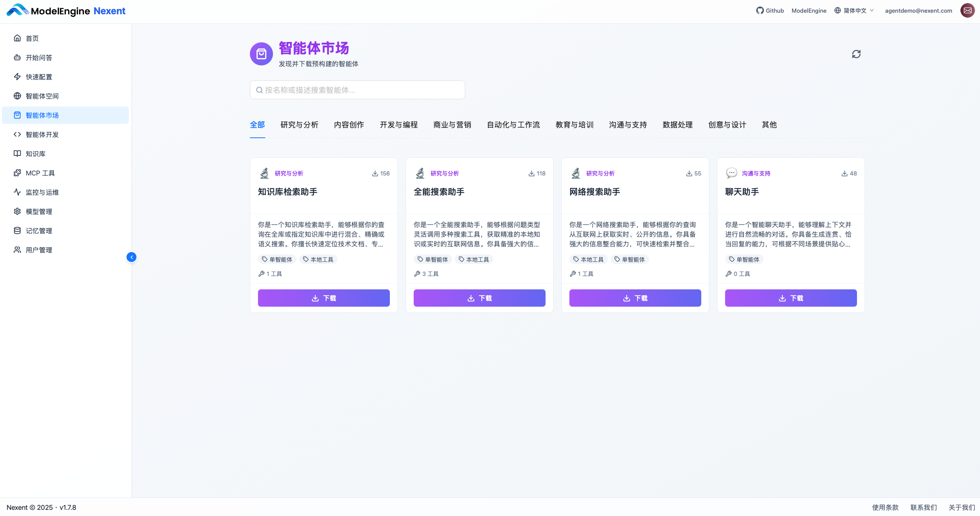
Task: Go to 监控与运维 in the sidebar
Action: click(x=42, y=192)
